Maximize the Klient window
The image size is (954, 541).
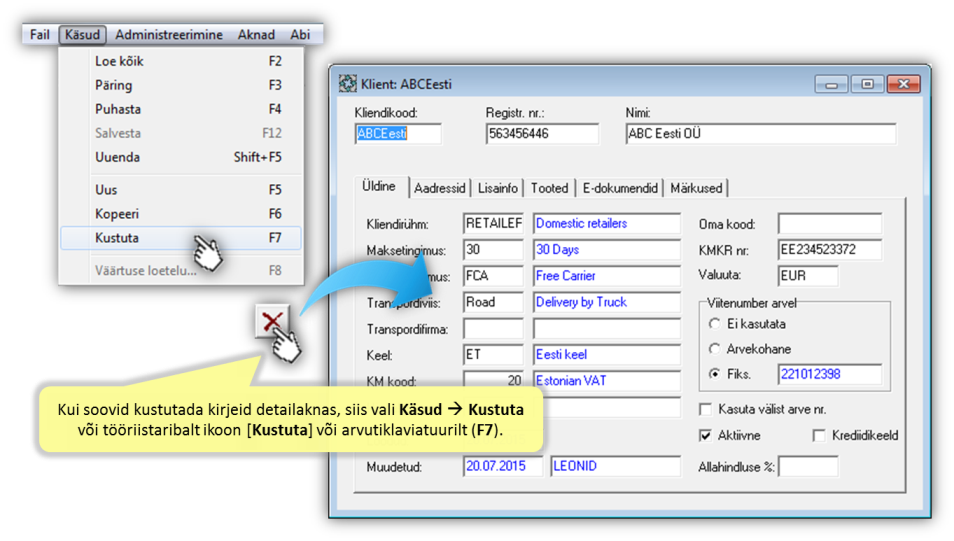point(867,84)
